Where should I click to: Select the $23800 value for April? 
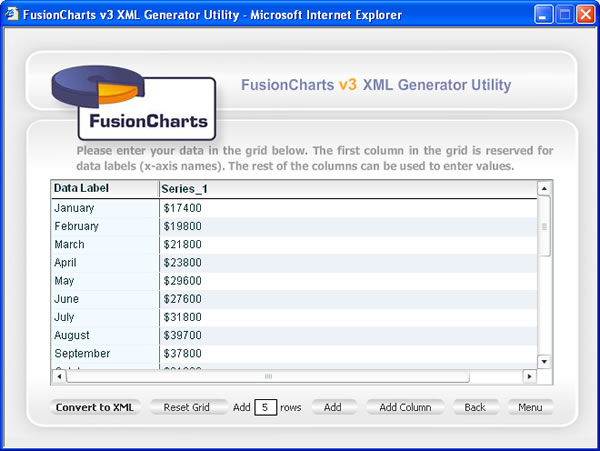coord(182,263)
